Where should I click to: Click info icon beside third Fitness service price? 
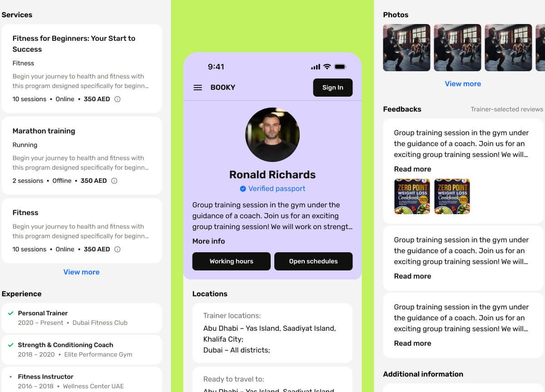[117, 249]
